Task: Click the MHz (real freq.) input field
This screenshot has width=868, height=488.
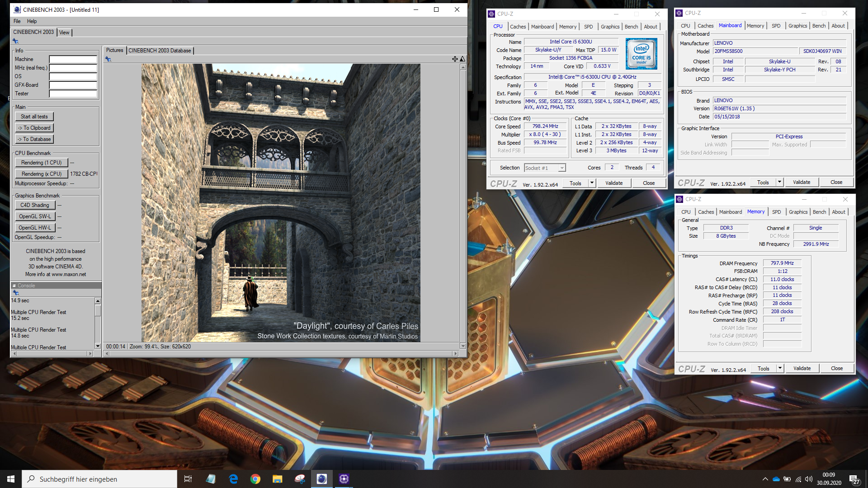Action: pos(73,68)
